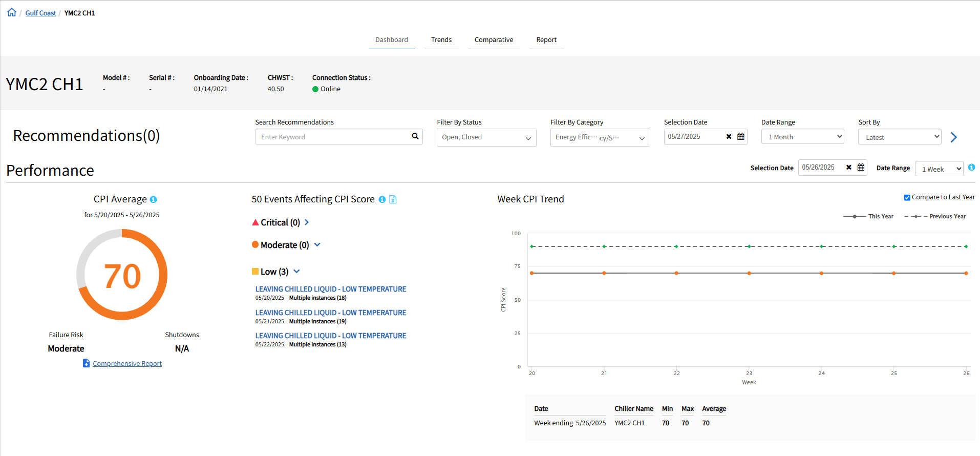Click the YMC2 CH1 chiller name cell

point(629,423)
